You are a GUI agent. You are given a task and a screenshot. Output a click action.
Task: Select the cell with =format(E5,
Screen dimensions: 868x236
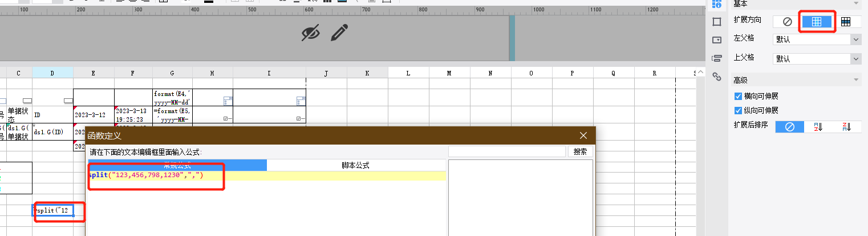(172, 114)
